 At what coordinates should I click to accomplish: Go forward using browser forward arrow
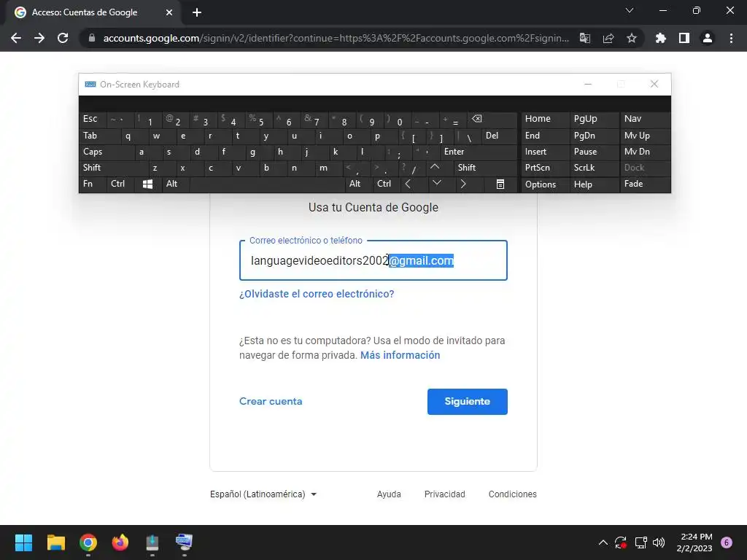[39, 38]
